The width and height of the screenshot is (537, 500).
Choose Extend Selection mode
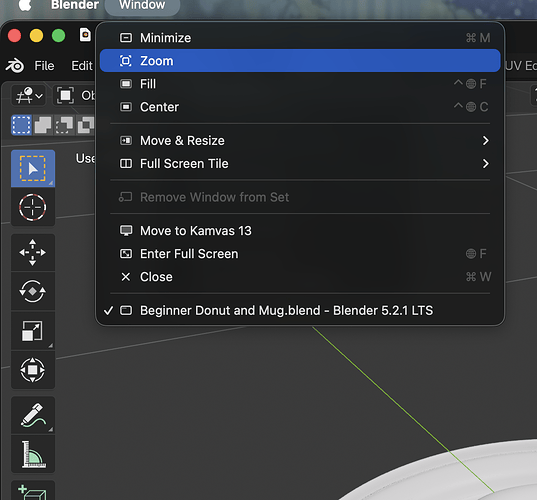click(x=43, y=125)
